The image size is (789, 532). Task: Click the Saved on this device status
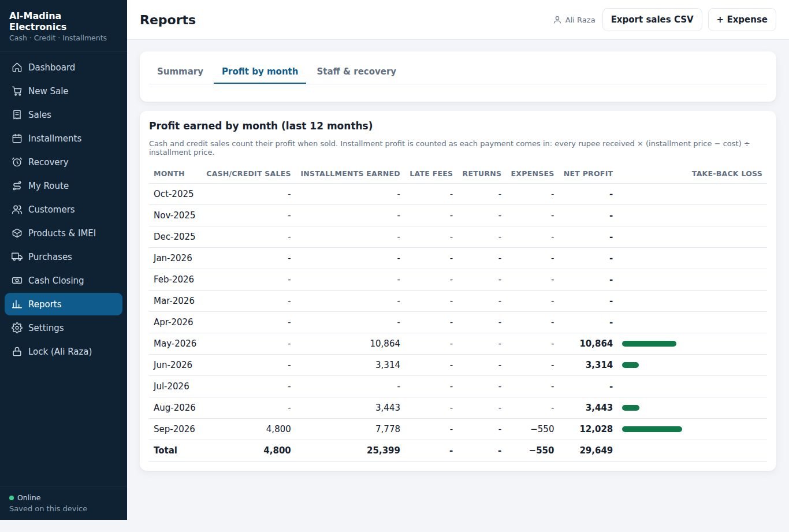(x=48, y=509)
